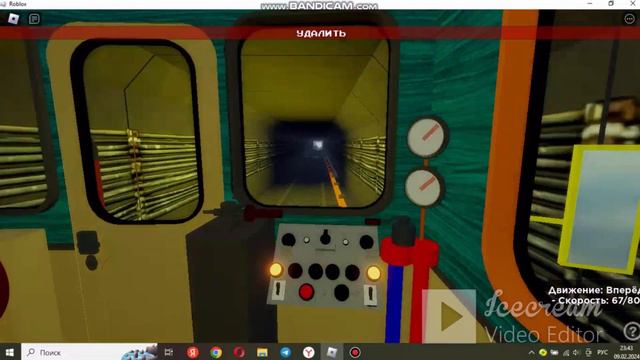Turn the center rotary knob on the console
Image resolution: width=640 pixels, height=360 pixels.
(x=325, y=237)
